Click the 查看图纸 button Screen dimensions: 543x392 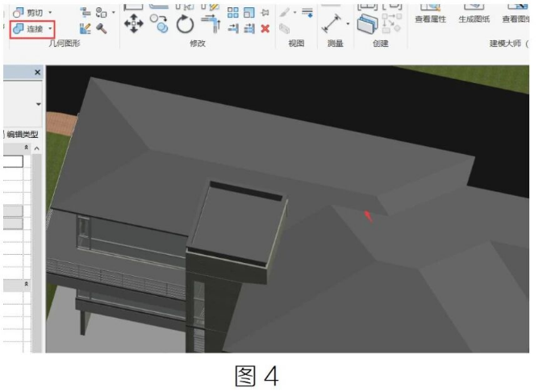[x=516, y=14]
